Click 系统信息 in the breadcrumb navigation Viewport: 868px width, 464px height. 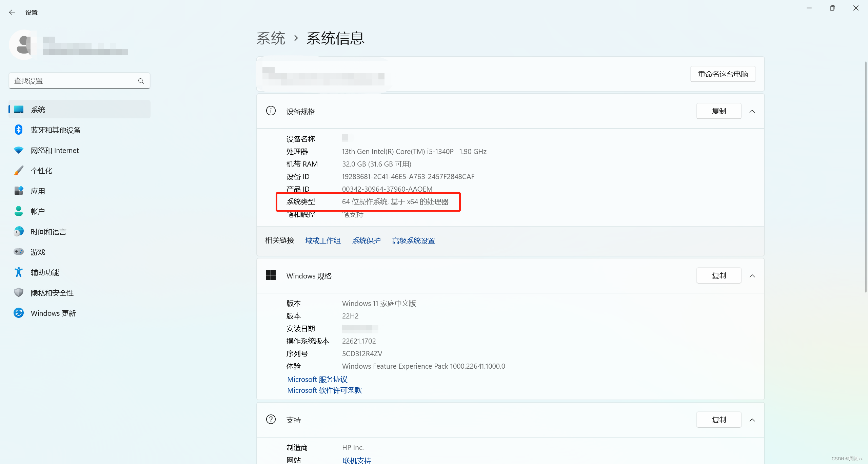click(335, 38)
